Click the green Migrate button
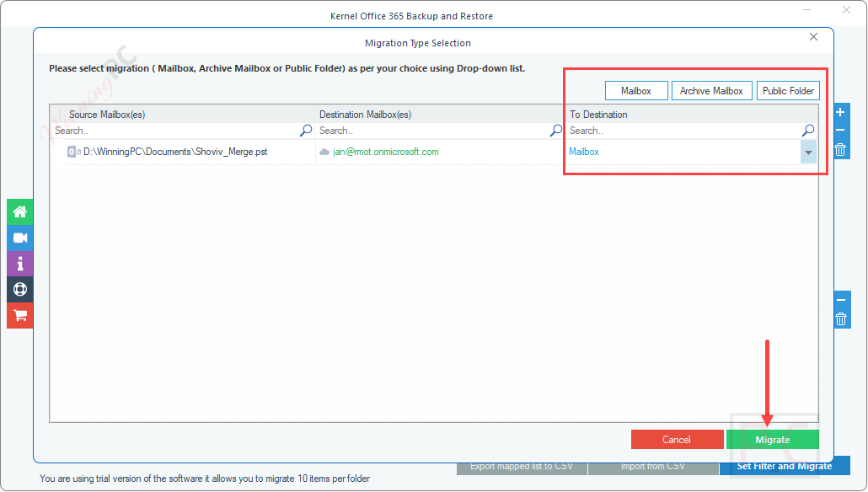The width and height of the screenshot is (868, 492). pyautogui.click(x=772, y=440)
